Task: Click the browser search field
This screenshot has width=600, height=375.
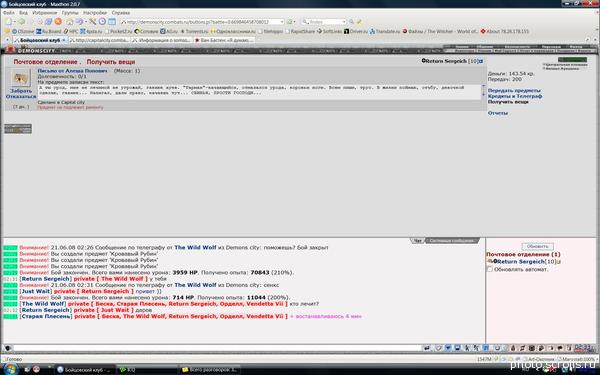Action: pos(324,22)
